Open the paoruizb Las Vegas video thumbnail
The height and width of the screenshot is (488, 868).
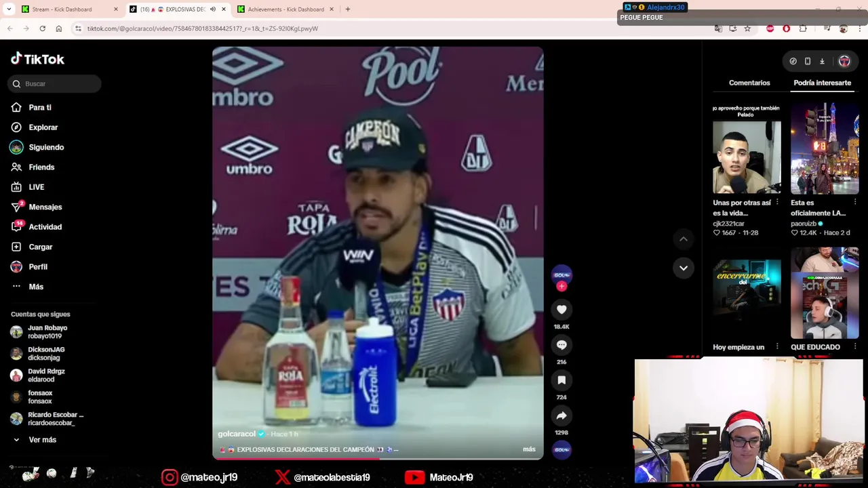pyautogui.click(x=825, y=148)
